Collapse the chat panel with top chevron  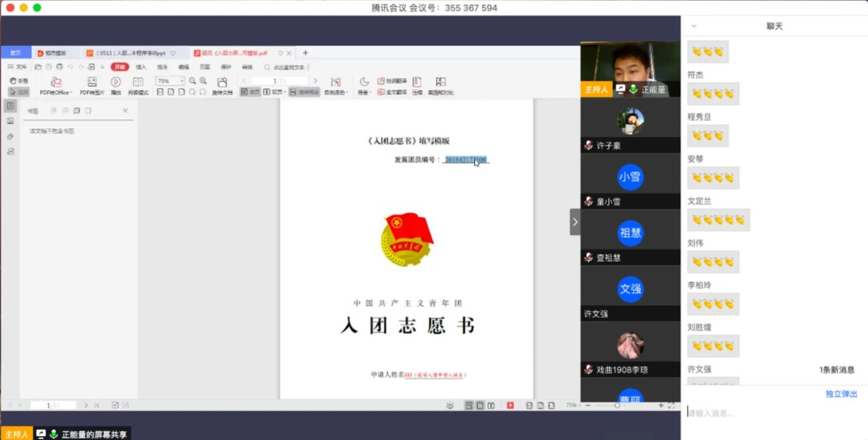tap(694, 26)
